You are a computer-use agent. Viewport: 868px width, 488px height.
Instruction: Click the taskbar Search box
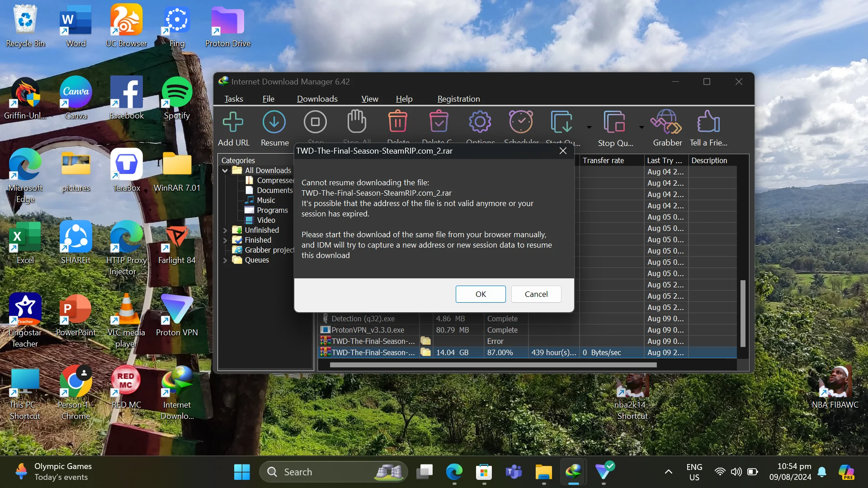pos(333,472)
